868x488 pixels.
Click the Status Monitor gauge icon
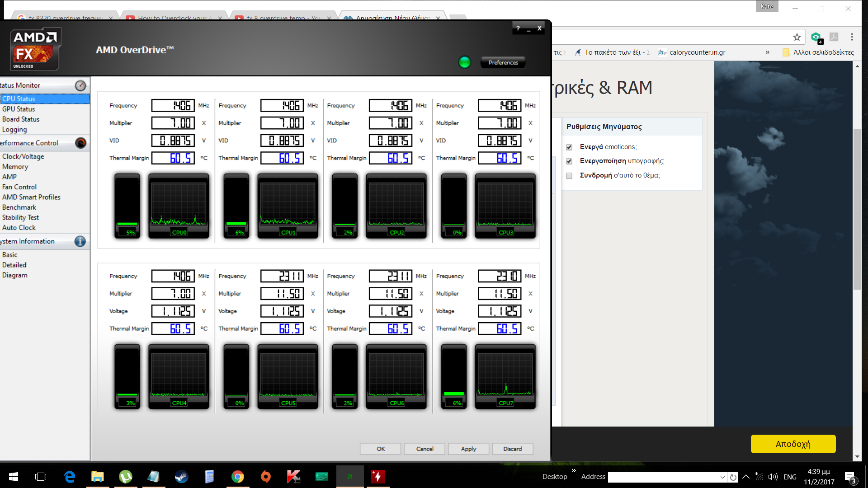(x=80, y=85)
